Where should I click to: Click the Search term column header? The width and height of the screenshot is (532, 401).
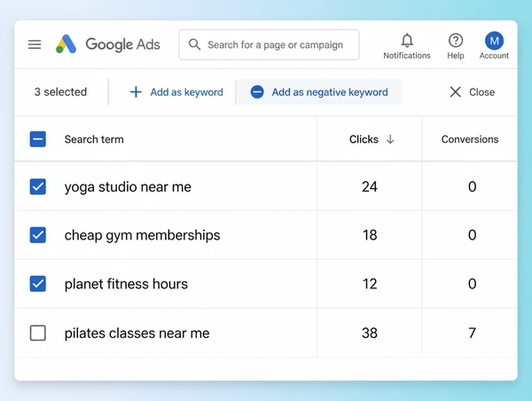point(94,139)
